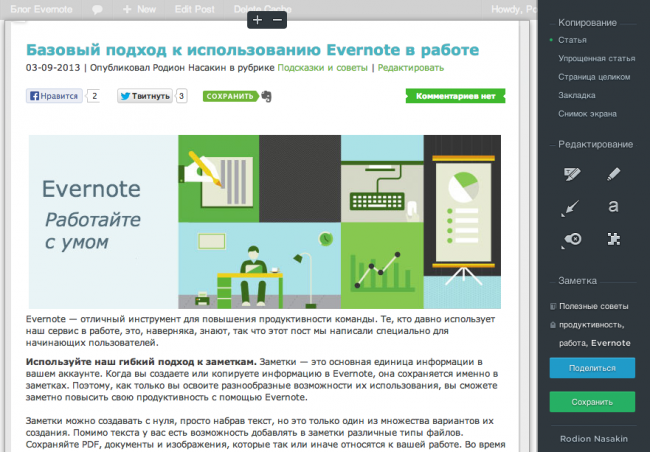Click the comment bubble icon in admin bar
This screenshot has width=650, height=452.
(97, 10)
